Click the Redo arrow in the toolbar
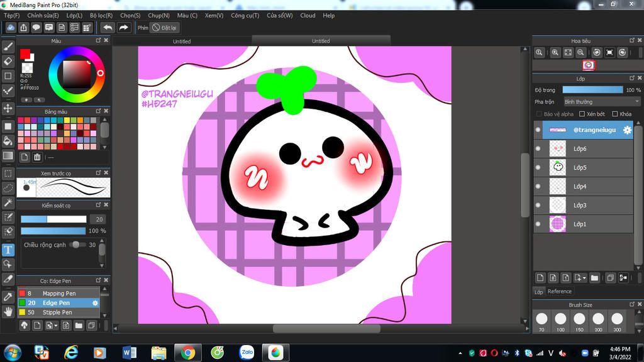644x362 pixels. [x=123, y=28]
